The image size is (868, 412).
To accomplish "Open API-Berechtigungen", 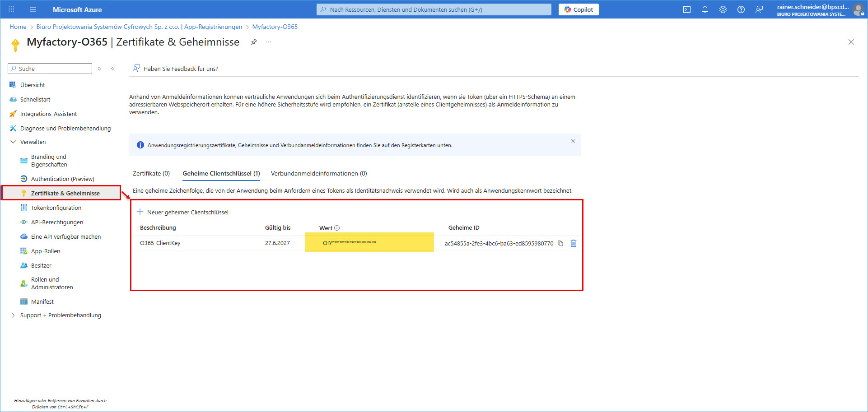I will (57, 222).
